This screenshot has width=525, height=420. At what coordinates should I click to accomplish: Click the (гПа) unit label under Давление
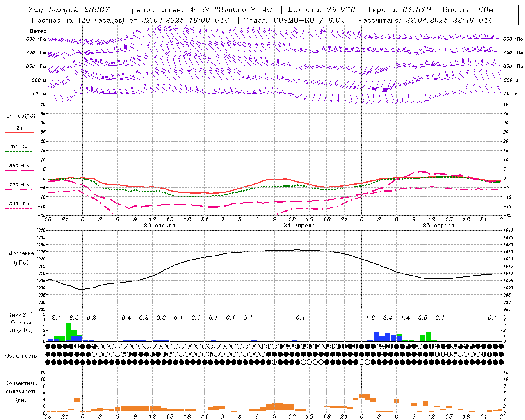point(21,263)
